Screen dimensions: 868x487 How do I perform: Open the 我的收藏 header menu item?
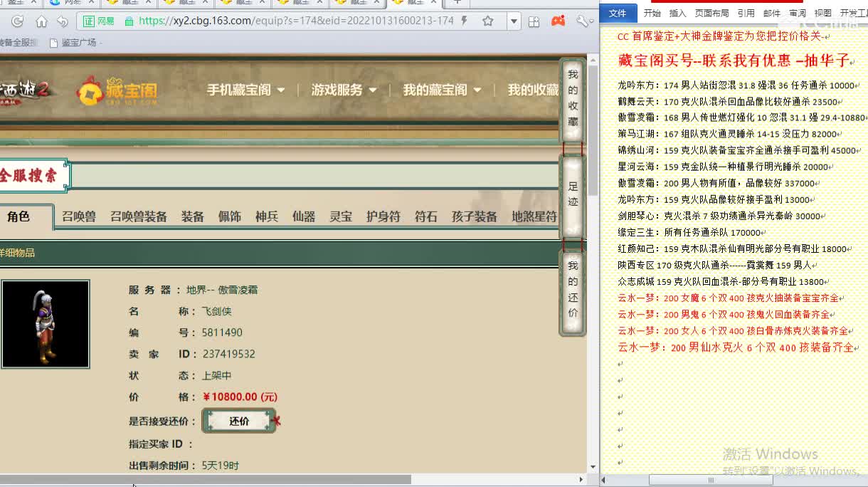pyautogui.click(x=533, y=90)
